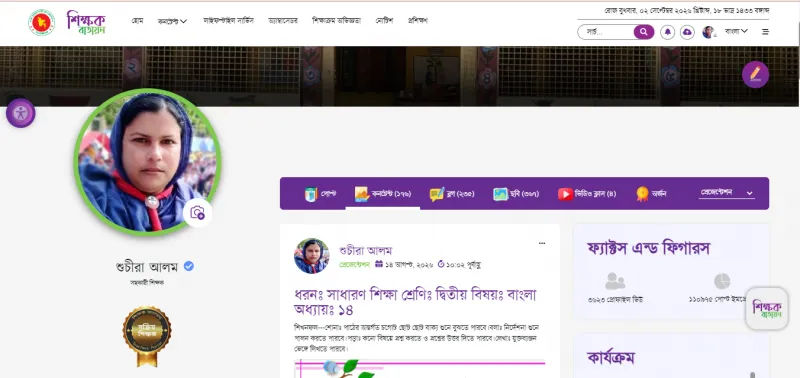The image size is (800, 378).
Task: Switch to the পোস্ট tab
Action: click(320, 194)
